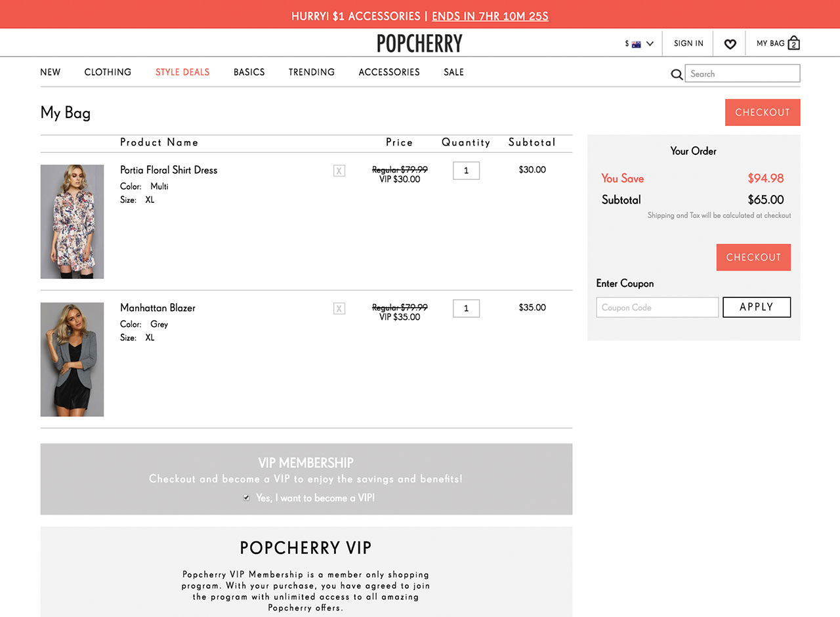Viewport: 840px width, 617px height.
Task: Click the APPLY coupon button
Action: click(x=757, y=307)
